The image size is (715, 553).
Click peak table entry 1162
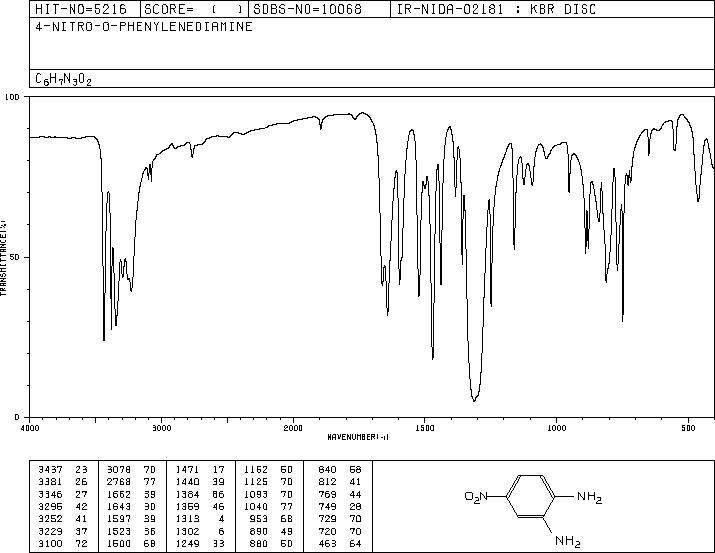pos(256,469)
